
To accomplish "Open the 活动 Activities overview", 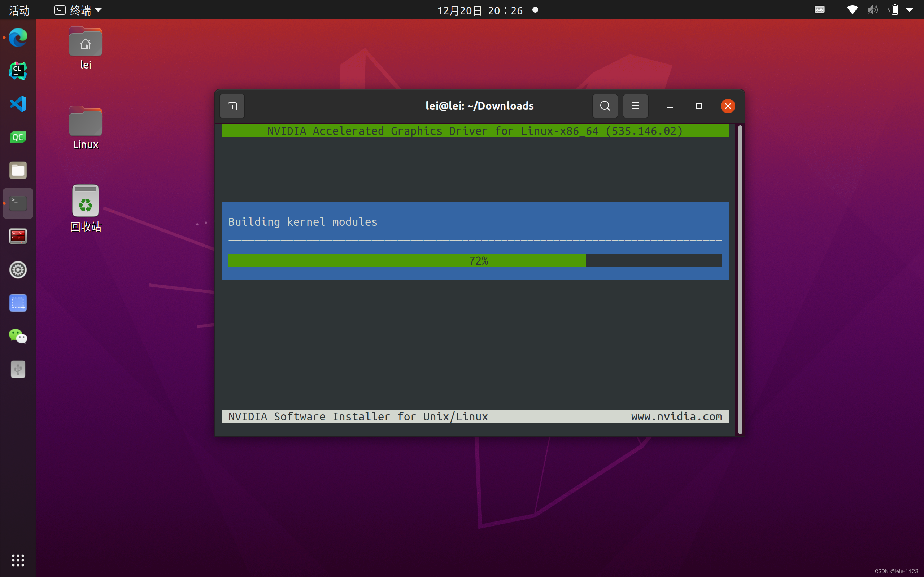I will [x=19, y=10].
